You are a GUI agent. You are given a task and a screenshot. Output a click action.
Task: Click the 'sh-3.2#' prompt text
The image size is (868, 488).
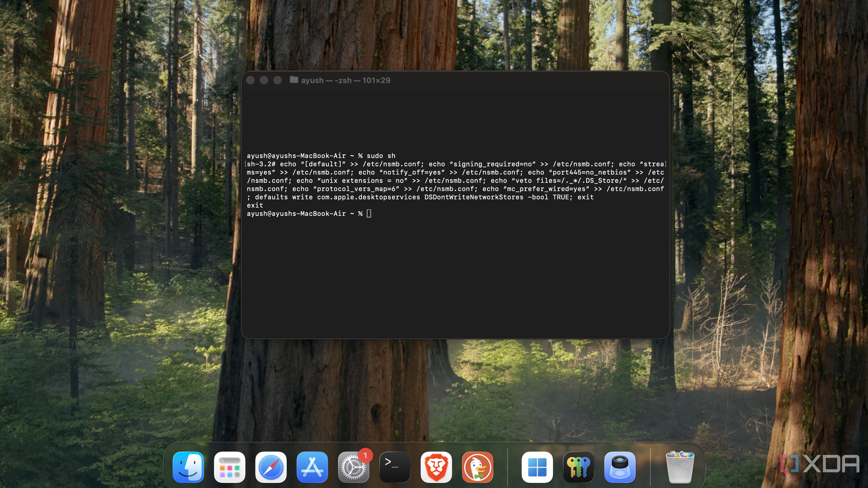[261, 164]
